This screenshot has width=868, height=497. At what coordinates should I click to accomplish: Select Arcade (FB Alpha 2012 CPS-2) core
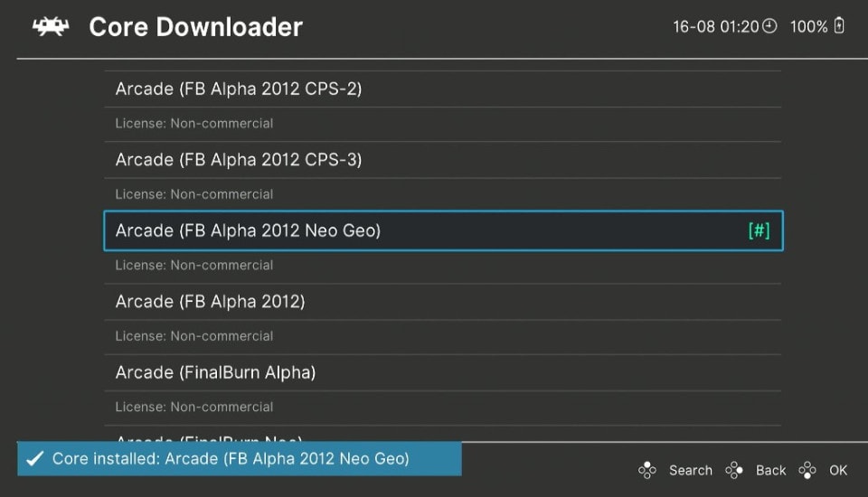pyautogui.click(x=443, y=89)
